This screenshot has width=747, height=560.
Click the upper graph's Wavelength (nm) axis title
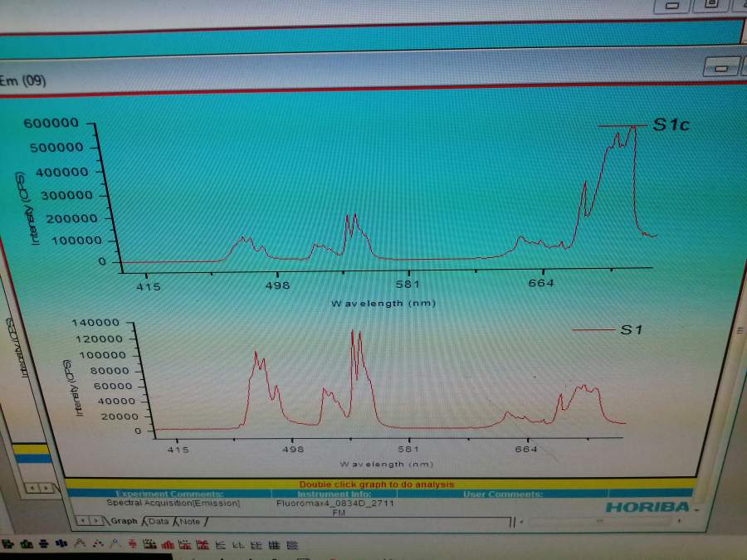(x=383, y=303)
